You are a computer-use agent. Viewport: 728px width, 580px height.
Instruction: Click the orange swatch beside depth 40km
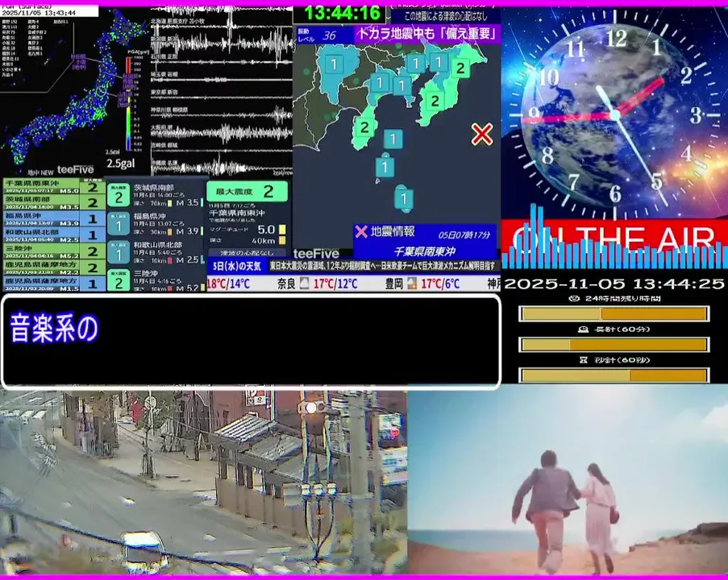(282, 240)
